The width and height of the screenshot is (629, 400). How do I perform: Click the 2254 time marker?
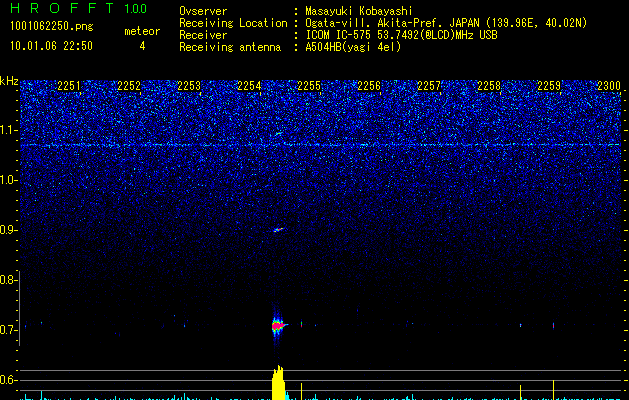point(249,86)
